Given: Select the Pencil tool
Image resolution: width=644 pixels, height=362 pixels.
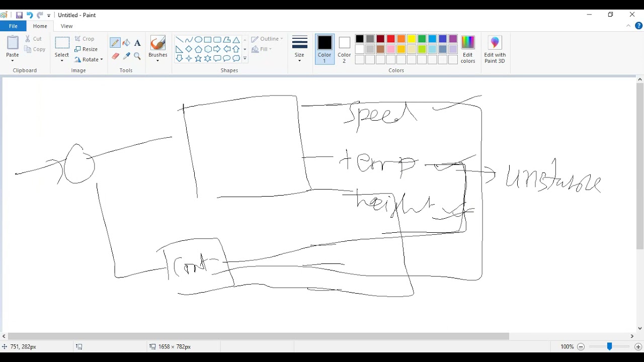Looking at the screenshot, I should point(115,43).
